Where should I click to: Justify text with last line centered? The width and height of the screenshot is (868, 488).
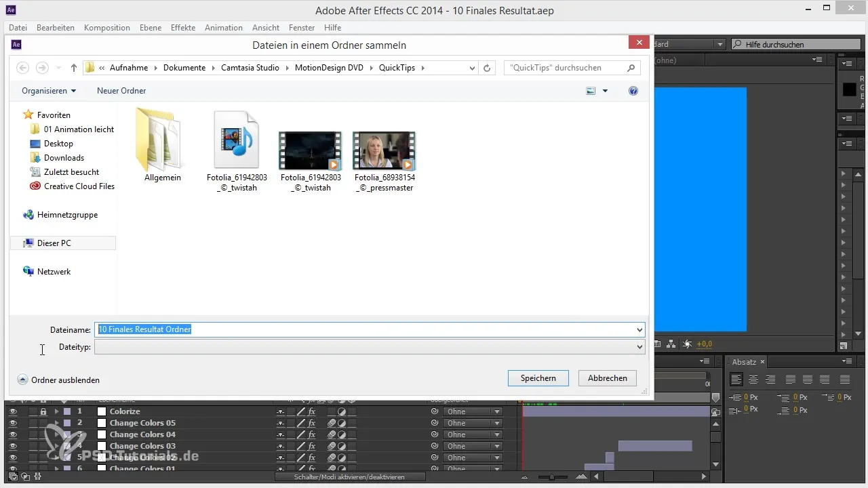[x=807, y=379]
